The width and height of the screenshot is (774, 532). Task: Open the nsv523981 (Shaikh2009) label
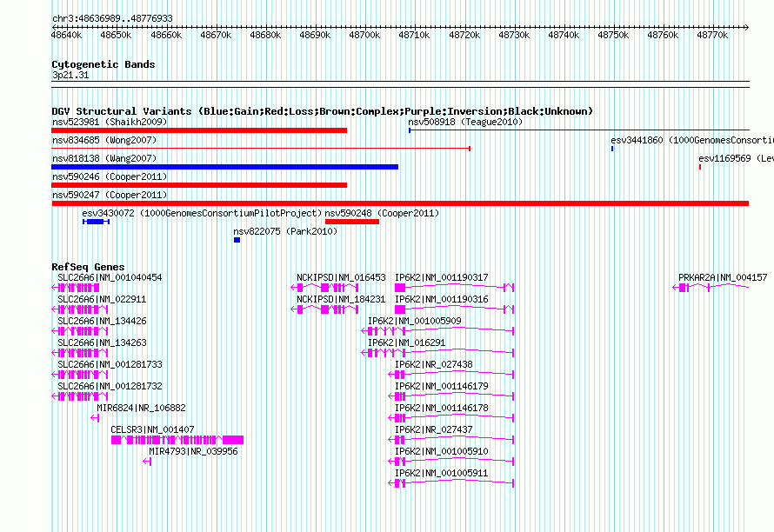(110, 122)
